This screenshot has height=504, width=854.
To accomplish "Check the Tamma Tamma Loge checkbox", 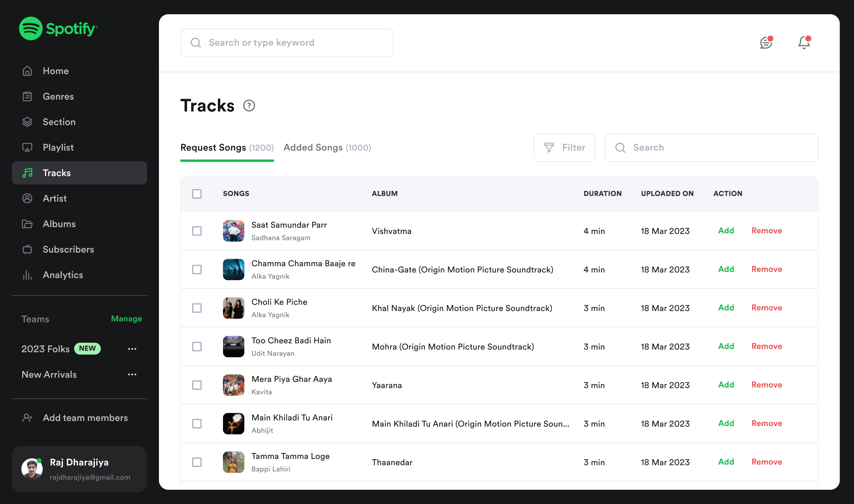I will pos(197,462).
